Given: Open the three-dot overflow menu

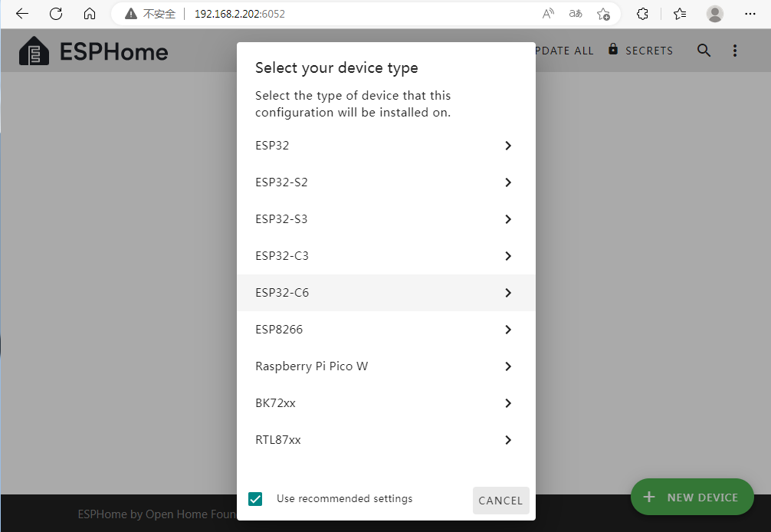Looking at the screenshot, I should pos(734,51).
